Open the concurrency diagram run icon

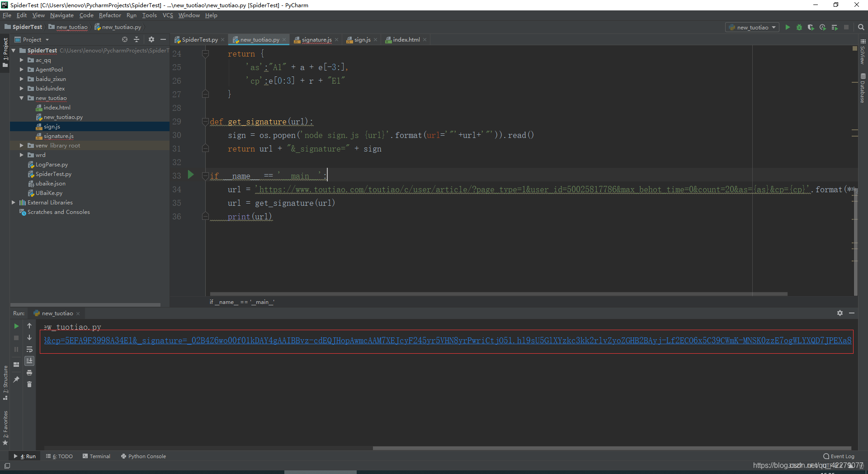pyautogui.click(x=835, y=27)
